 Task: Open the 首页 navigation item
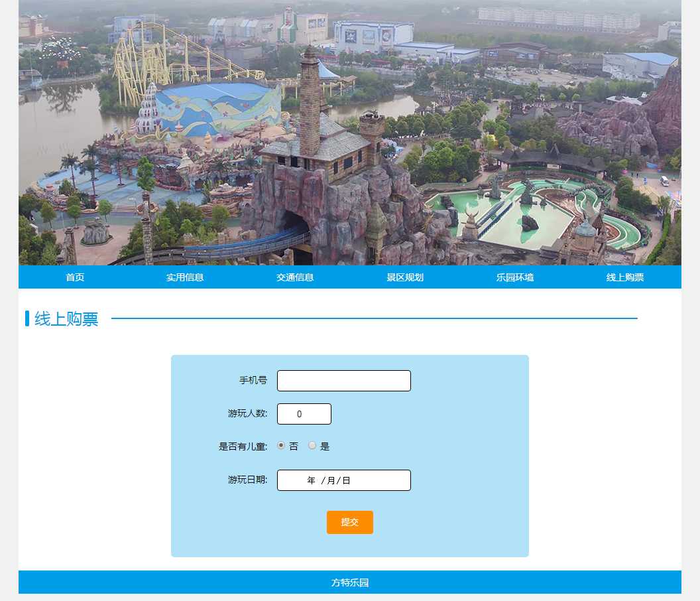click(x=75, y=277)
